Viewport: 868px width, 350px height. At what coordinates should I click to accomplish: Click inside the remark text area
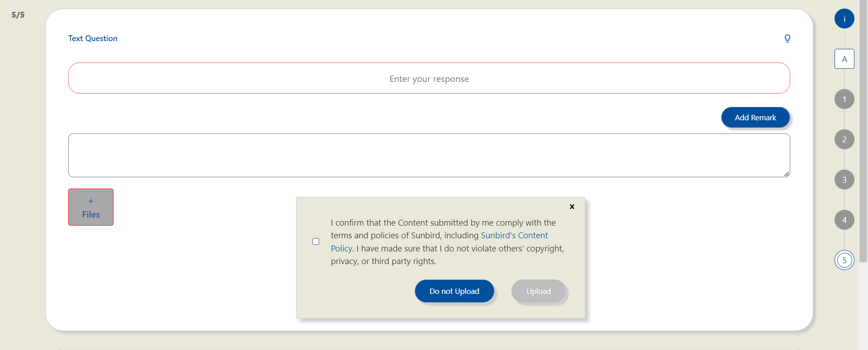tap(429, 155)
